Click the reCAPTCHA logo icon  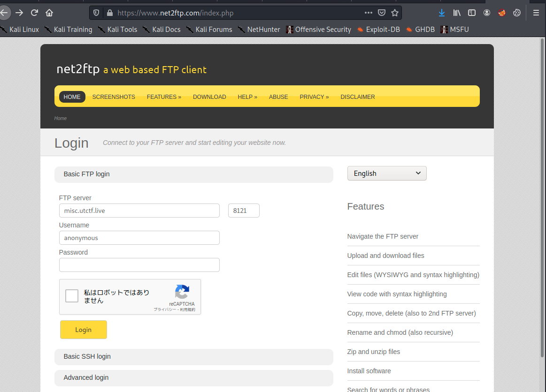tap(182, 292)
